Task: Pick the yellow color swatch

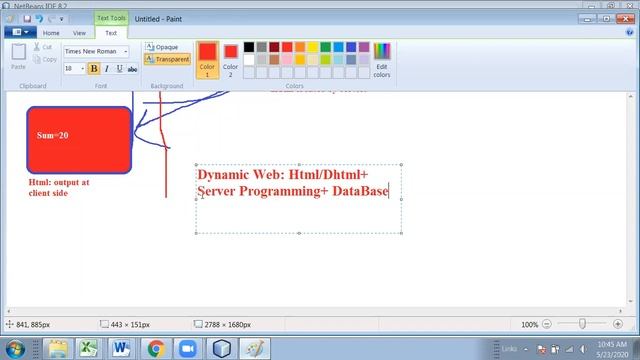Action: tap(313, 47)
